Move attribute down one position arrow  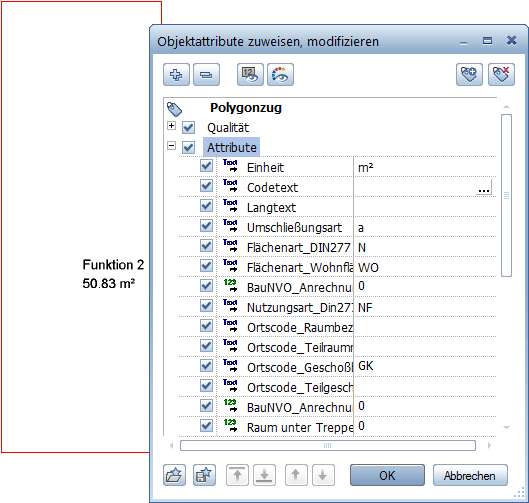point(323,475)
